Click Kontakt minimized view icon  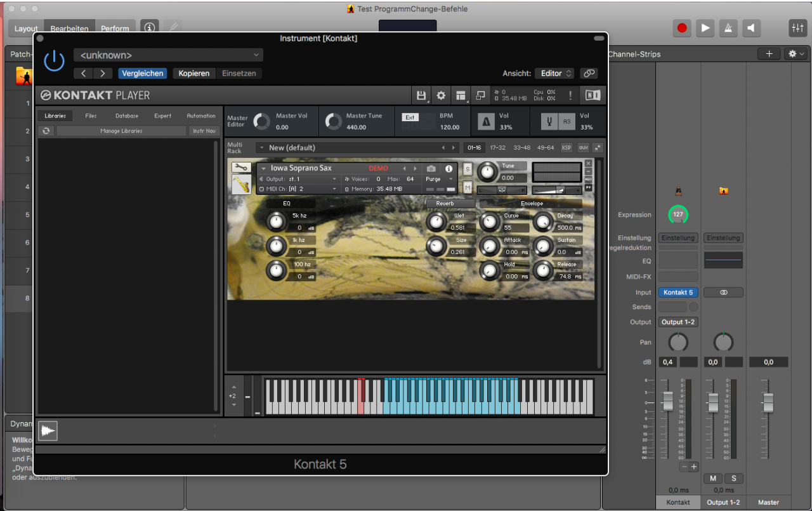(x=480, y=96)
